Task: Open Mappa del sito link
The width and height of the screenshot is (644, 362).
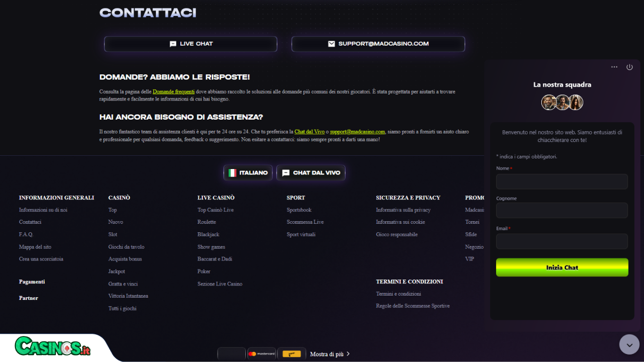Action: [35, 247]
